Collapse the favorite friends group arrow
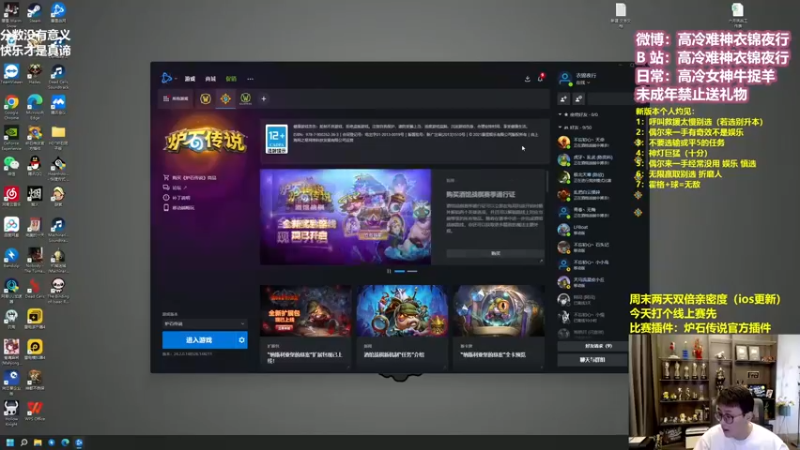Viewport: 800px width, 450px height. [560, 114]
